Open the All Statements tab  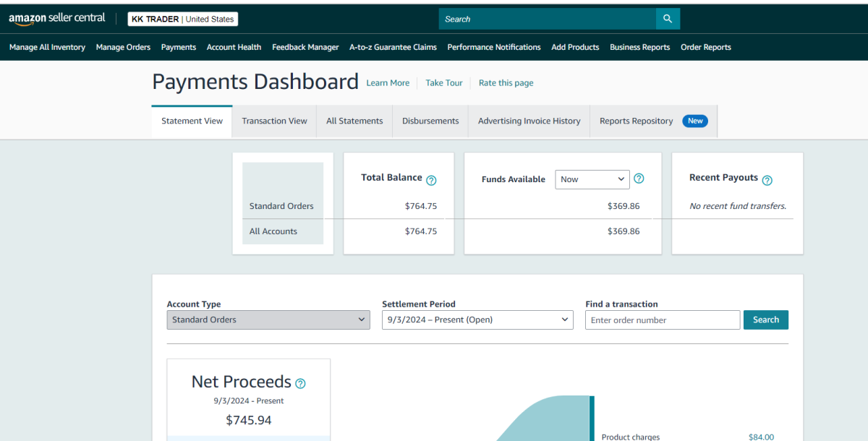coord(354,121)
